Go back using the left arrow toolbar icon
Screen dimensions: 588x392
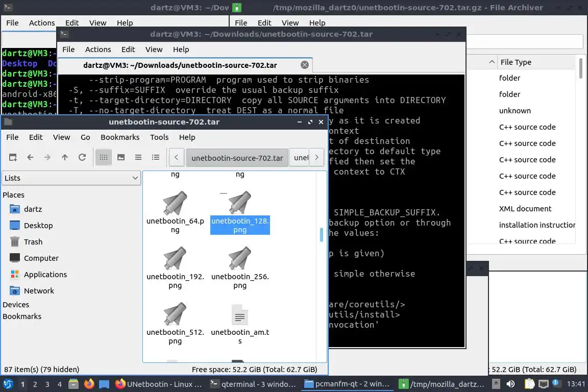(30, 157)
